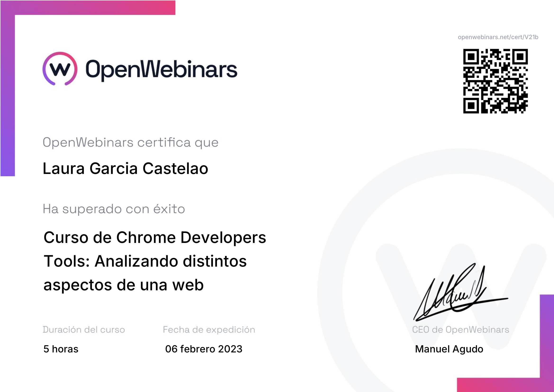Click the 'OpenWebinars certifica que' text
Viewport: 554px width, 392px height.
(x=131, y=142)
